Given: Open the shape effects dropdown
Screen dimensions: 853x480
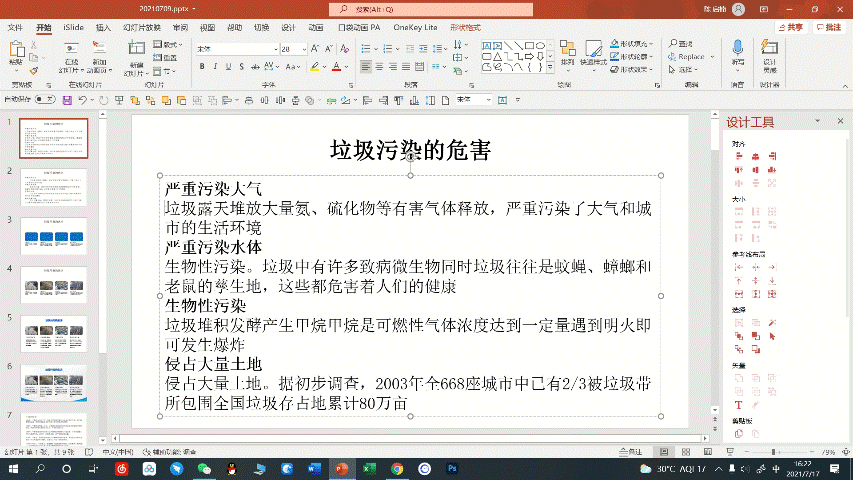Looking at the screenshot, I should tap(632, 70).
